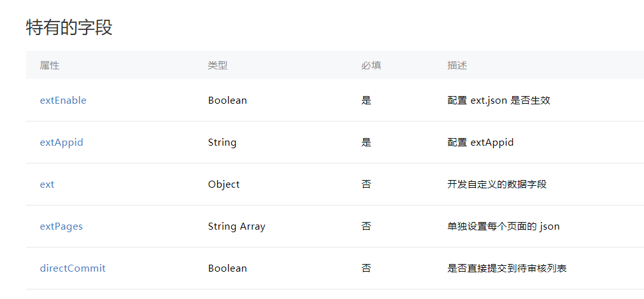Viewport: 644px width, 299px height.
Task: Click the 配置 extAppid description text
Action: [x=480, y=143]
